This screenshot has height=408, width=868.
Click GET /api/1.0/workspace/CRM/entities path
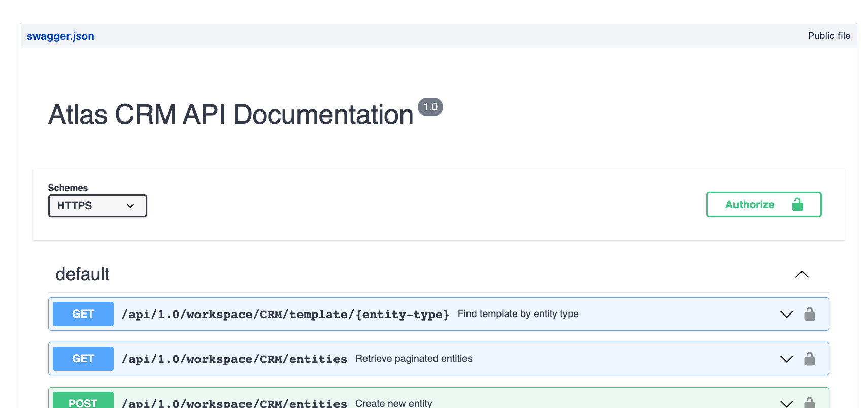[x=235, y=359]
